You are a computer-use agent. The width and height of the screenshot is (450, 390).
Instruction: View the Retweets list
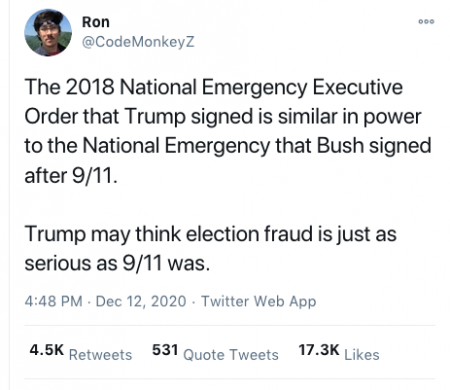click(100, 355)
